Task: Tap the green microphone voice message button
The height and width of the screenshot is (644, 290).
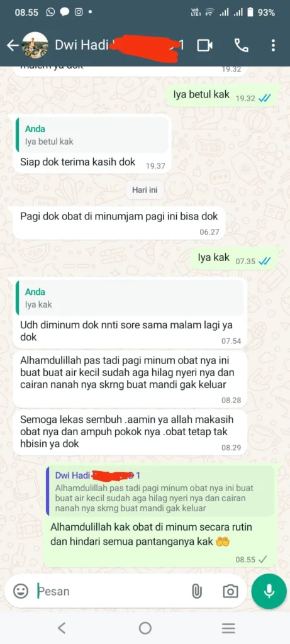Action: pos(269,591)
